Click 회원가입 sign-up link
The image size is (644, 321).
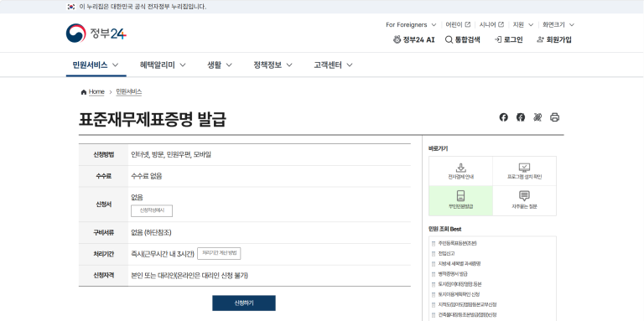(554, 40)
